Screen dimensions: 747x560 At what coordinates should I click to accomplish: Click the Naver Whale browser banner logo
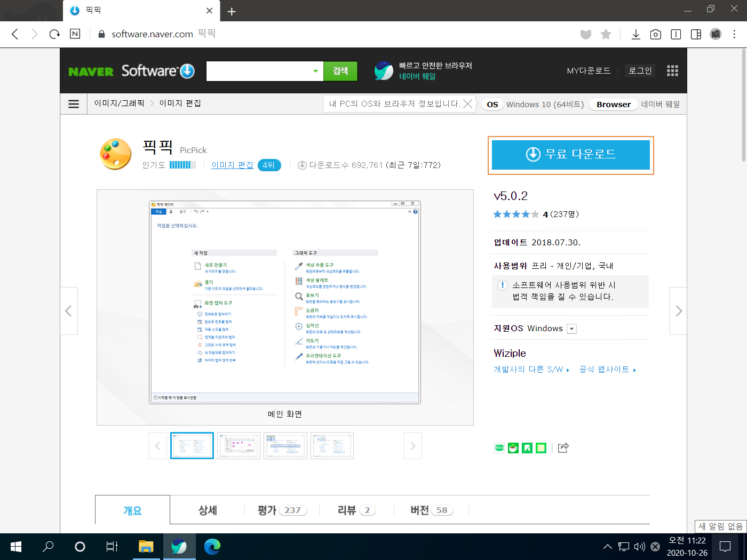point(384,70)
